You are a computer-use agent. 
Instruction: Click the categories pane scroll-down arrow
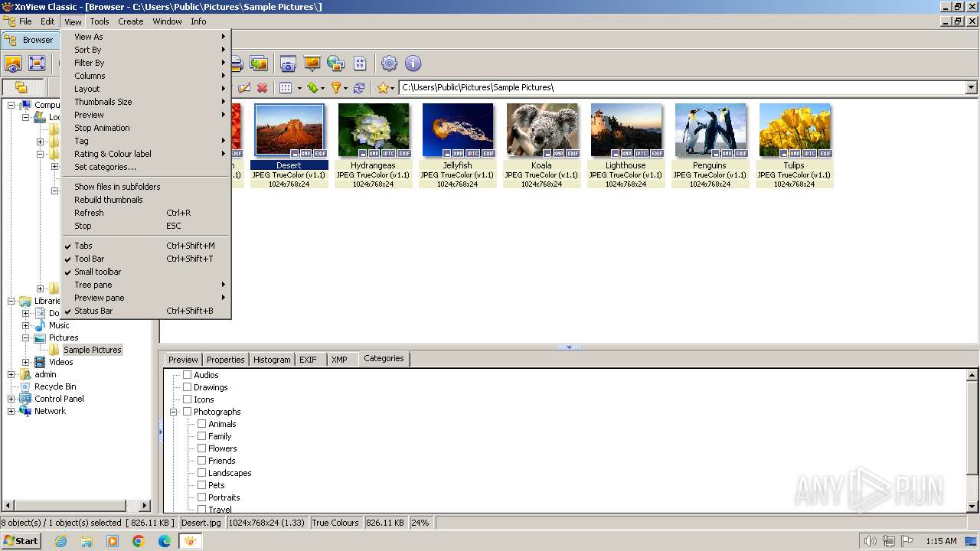click(x=972, y=506)
